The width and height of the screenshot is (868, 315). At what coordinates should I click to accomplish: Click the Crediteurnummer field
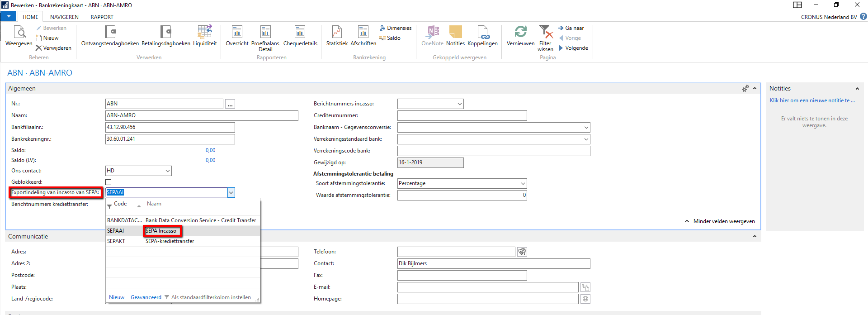tap(462, 115)
